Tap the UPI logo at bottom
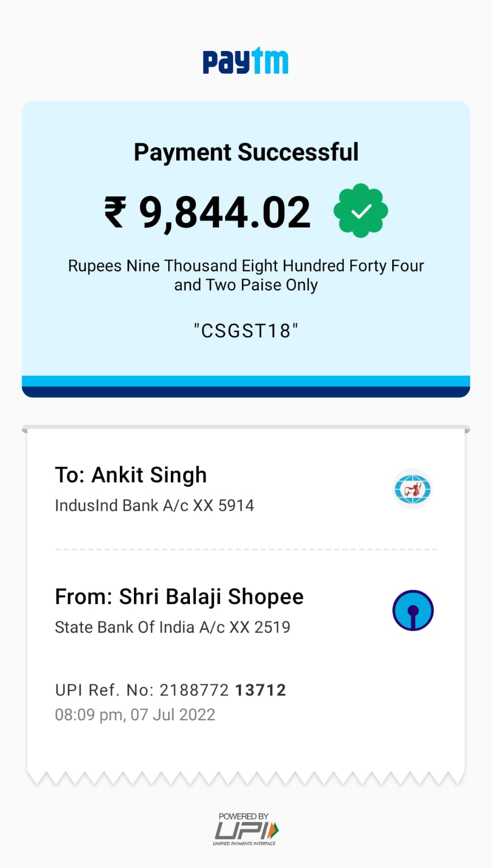This screenshot has width=492, height=868. pyautogui.click(x=246, y=831)
